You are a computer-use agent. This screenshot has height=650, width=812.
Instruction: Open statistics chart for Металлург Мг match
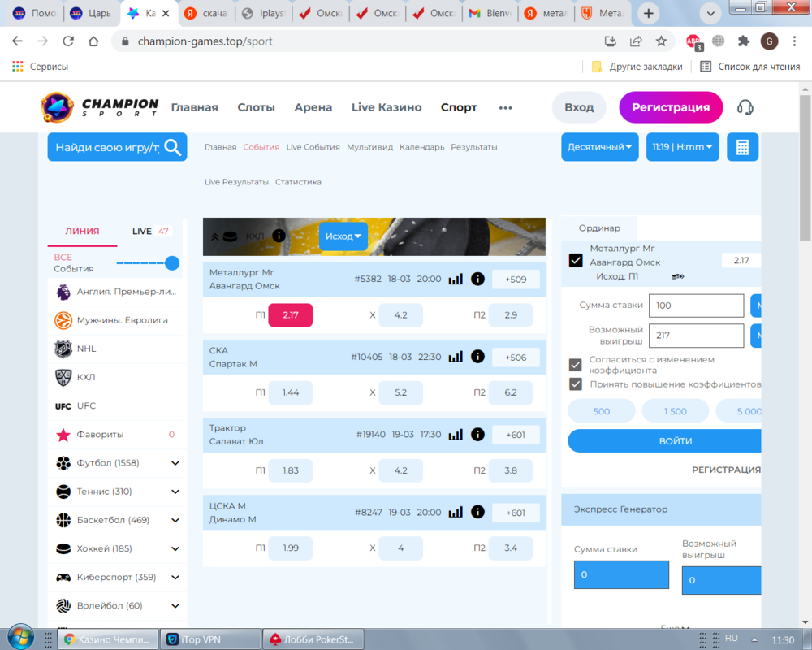tap(456, 279)
